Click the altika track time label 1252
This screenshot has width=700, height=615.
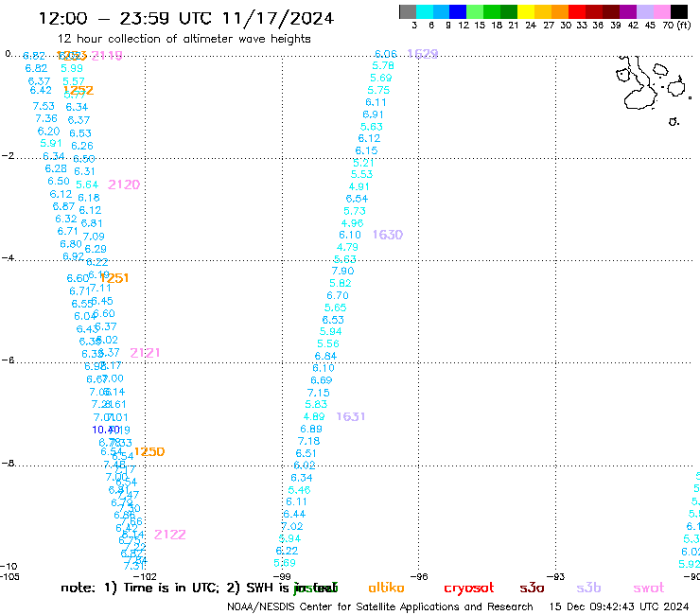79,90
